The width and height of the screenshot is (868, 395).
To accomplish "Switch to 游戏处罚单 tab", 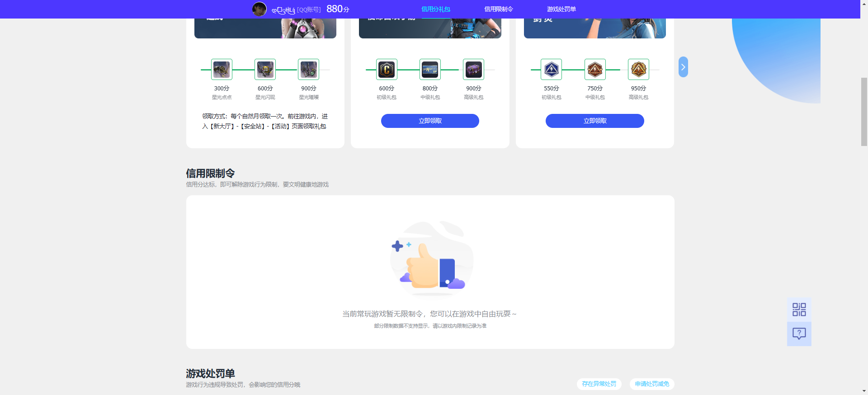I will [561, 9].
